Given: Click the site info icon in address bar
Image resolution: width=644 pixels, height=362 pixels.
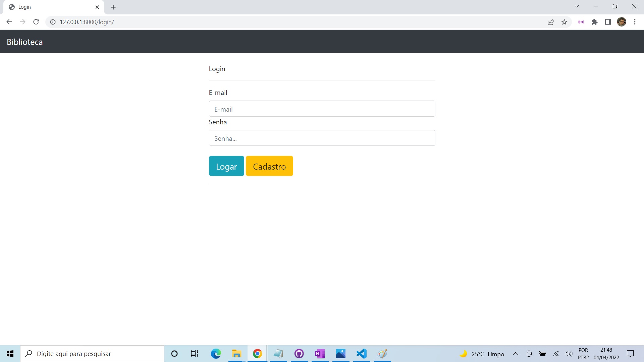Looking at the screenshot, I should click(52, 22).
